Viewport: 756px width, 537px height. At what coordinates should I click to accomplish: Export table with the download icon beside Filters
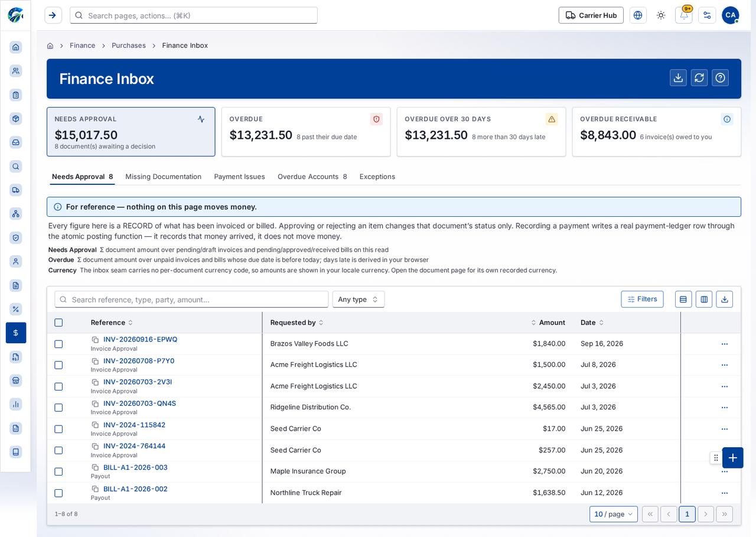coord(725,300)
